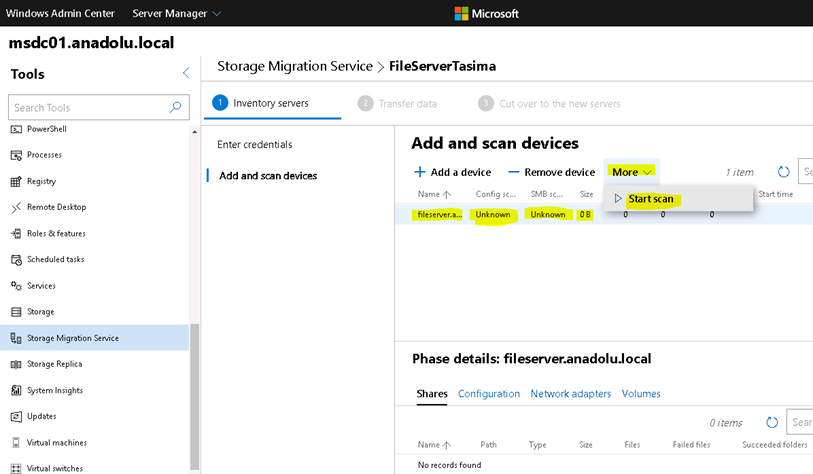The image size is (813, 474).
Task: Click the shares search field
Action: pos(800,422)
